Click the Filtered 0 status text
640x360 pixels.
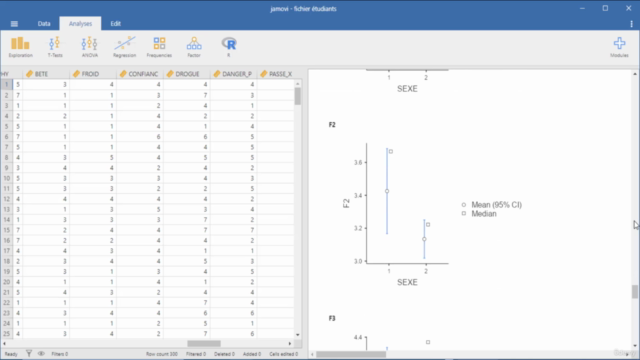(x=196, y=354)
